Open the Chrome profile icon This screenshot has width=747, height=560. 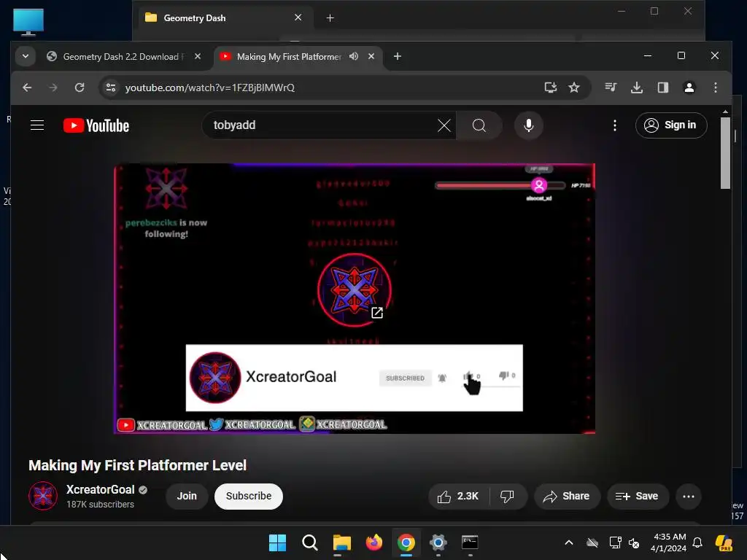click(x=689, y=87)
